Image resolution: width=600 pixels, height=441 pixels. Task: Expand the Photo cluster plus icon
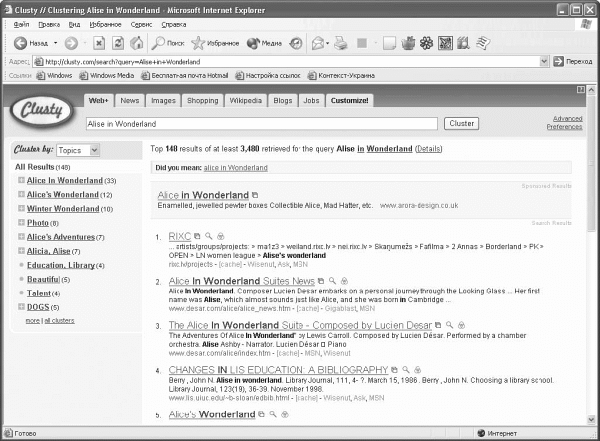pos(21,222)
